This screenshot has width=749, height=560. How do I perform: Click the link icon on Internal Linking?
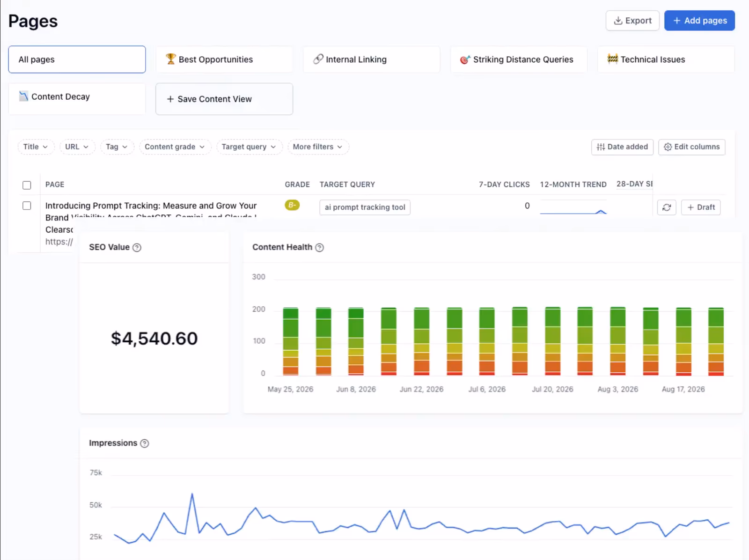click(x=318, y=59)
